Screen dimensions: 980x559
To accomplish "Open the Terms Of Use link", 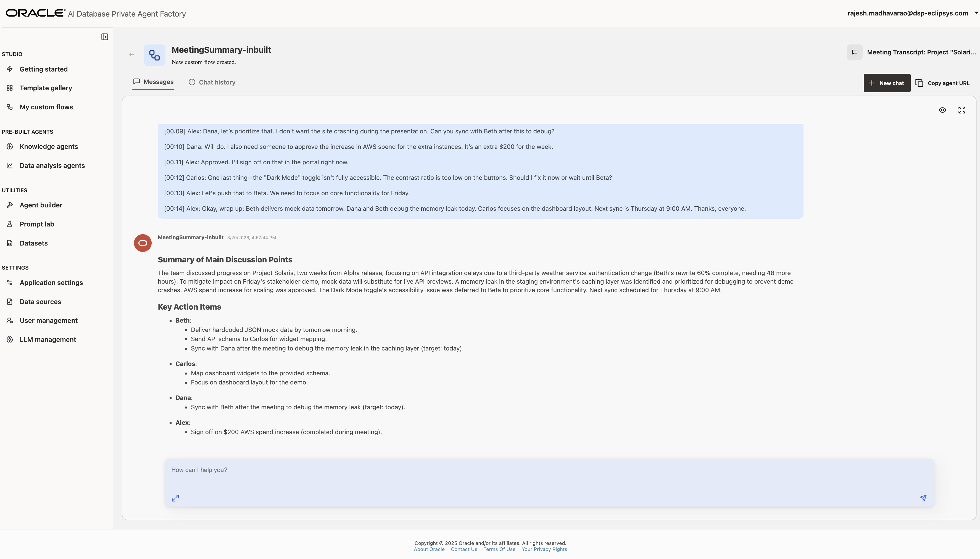I will (x=499, y=549).
